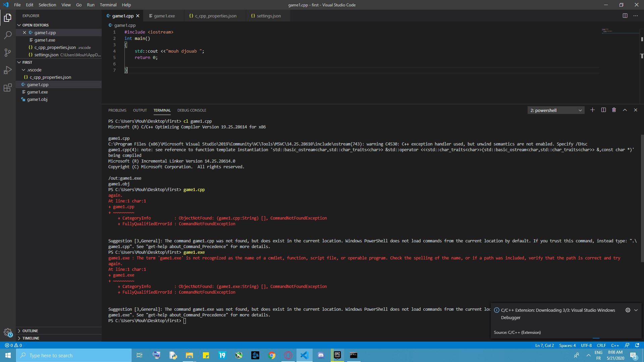
Task: Click errors and warnings count in status bar
Action: [13, 345]
